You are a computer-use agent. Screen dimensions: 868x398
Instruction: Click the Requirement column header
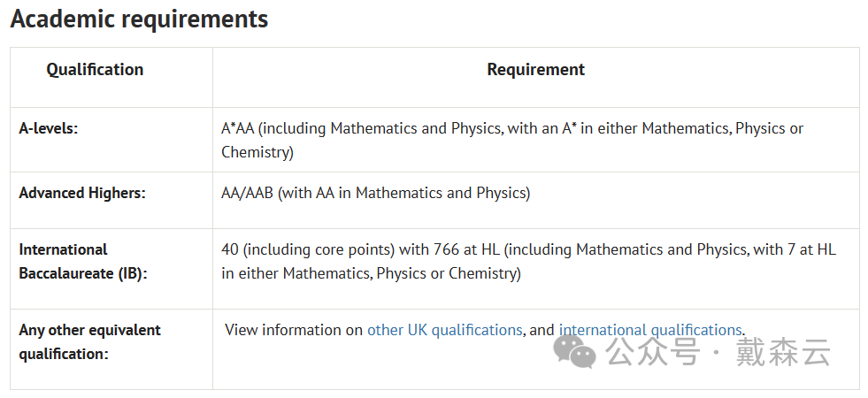click(x=535, y=70)
